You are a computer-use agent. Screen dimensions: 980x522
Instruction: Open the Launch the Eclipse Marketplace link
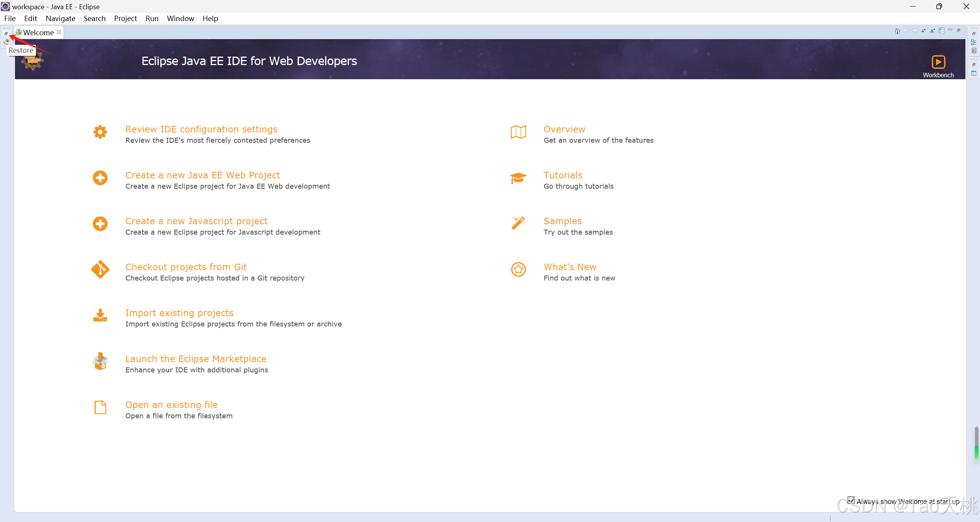point(196,359)
